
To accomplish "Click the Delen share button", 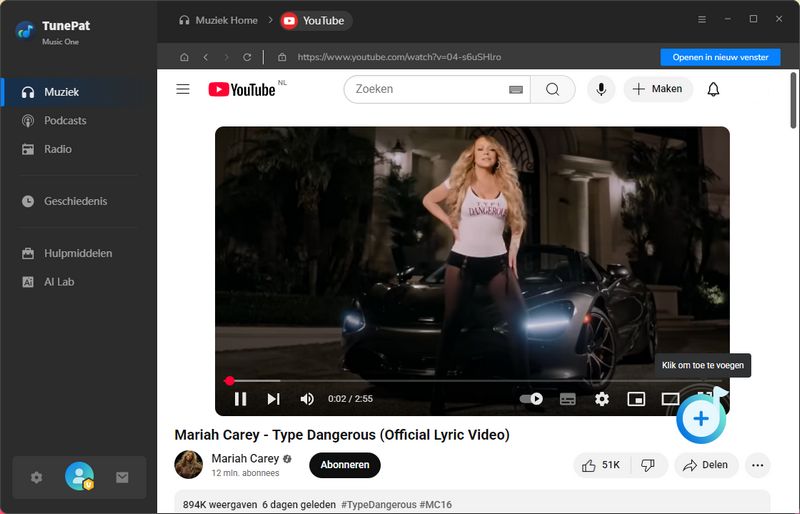I will (x=706, y=465).
